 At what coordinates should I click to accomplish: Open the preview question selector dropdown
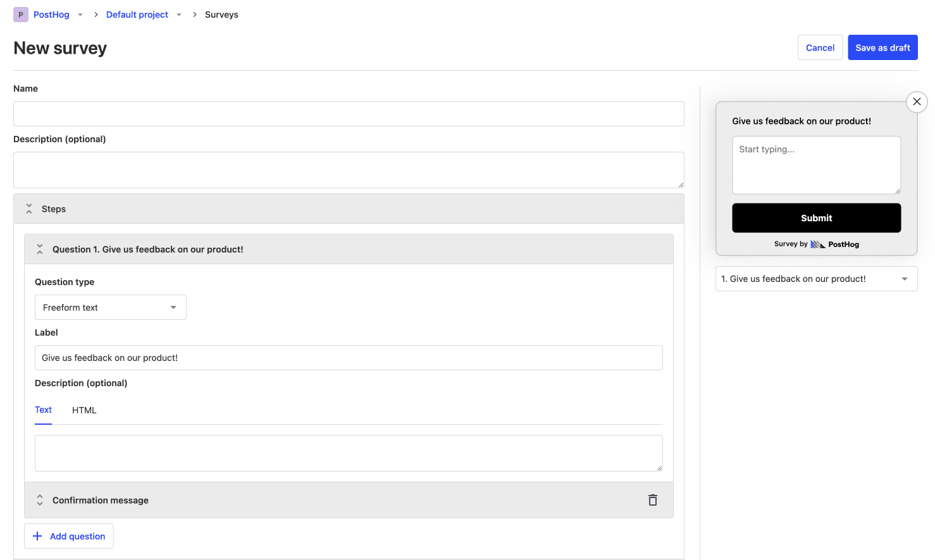tap(816, 279)
